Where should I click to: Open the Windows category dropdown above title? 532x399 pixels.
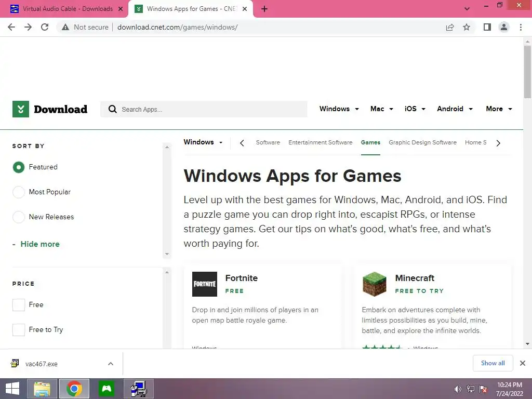[203, 142]
